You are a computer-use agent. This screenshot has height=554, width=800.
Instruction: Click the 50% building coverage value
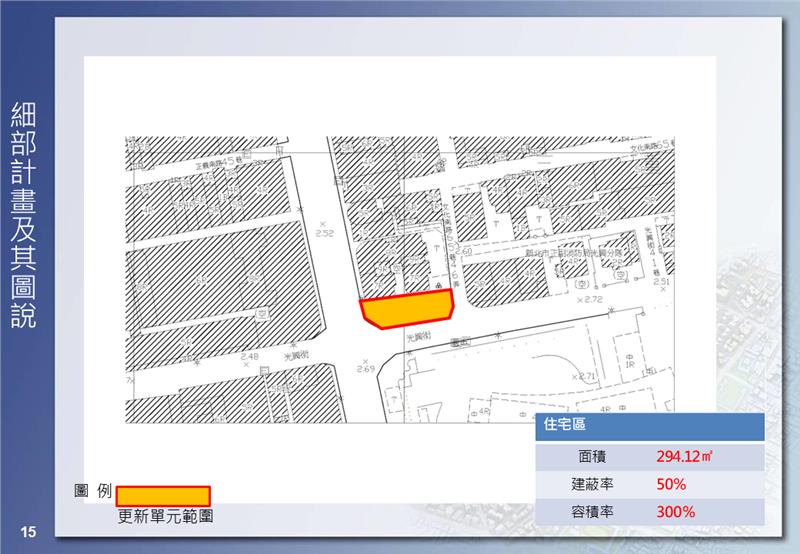pos(671,484)
